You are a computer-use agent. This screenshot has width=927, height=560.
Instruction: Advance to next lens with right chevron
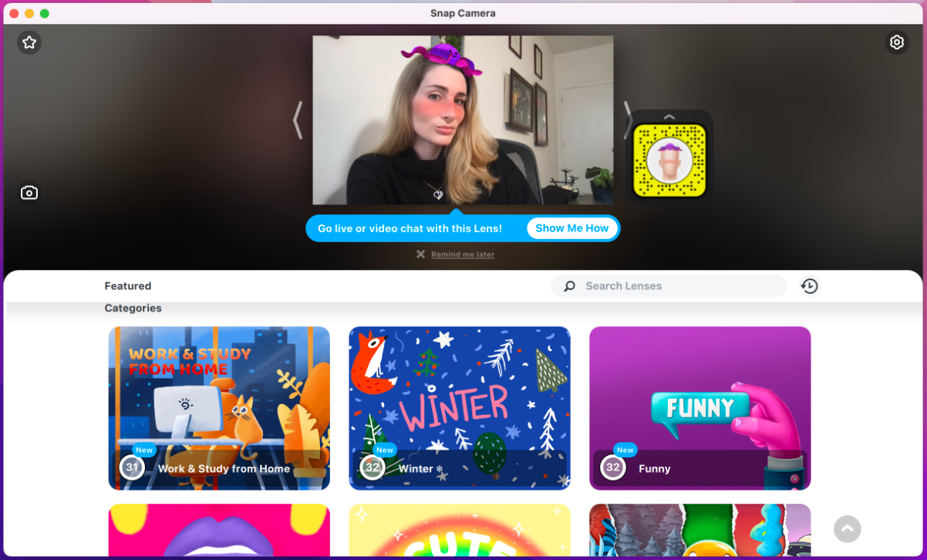point(629,120)
